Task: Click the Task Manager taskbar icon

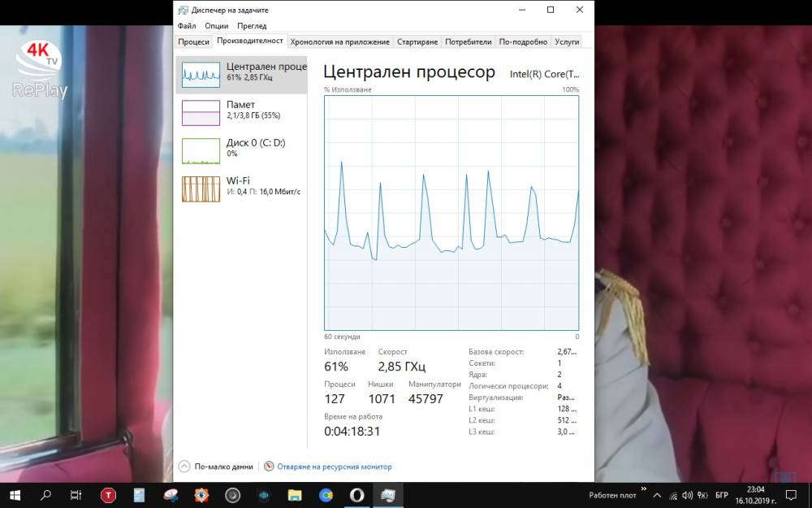Action: click(388, 496)
